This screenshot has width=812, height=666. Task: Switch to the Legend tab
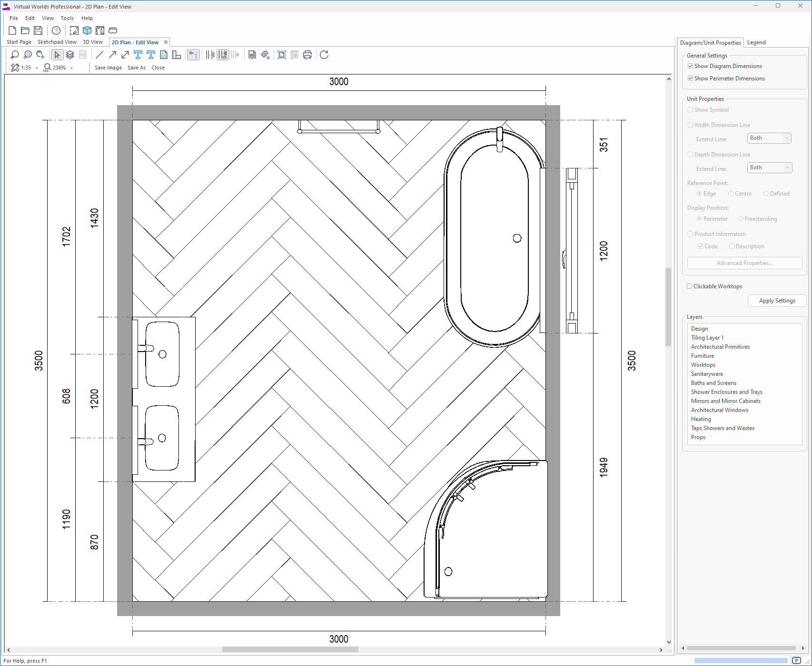click(x=756, y=42)
